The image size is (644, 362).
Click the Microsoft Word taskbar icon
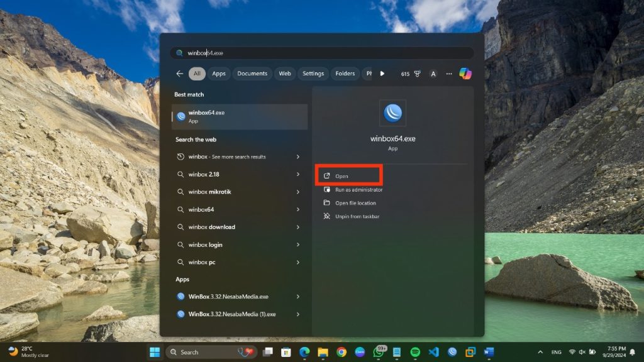pos(489,352)
